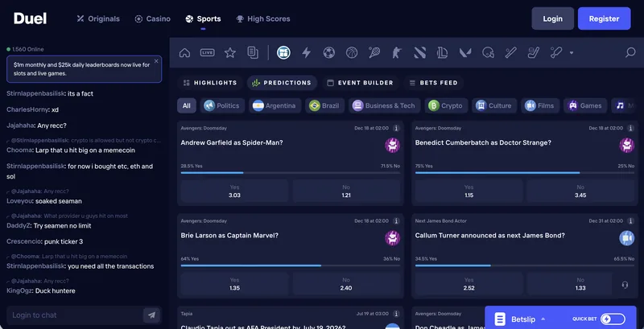Switch to the Predictions tab
The height and width of the screenshot is (329, 644).
(282, 83)
